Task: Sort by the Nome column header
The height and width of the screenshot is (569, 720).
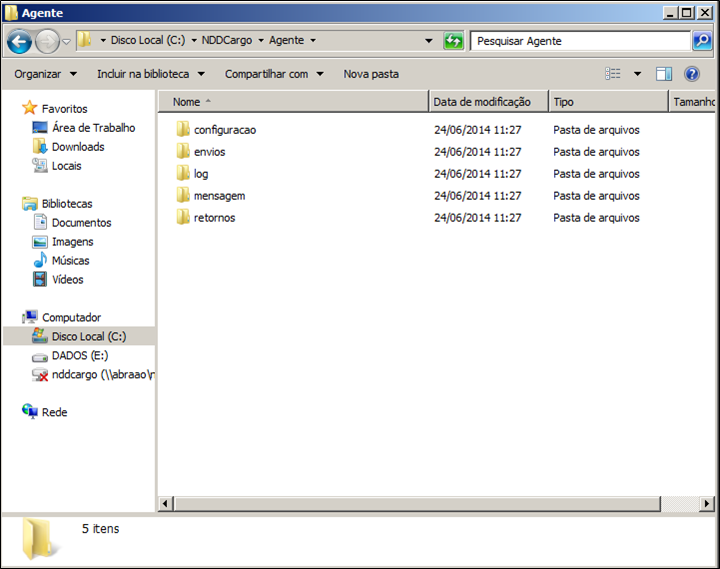Action: coord(293,101)
